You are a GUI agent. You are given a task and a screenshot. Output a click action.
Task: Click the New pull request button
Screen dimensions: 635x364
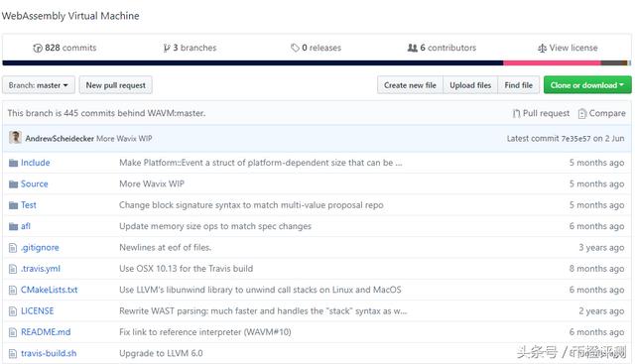pos(115,85)
